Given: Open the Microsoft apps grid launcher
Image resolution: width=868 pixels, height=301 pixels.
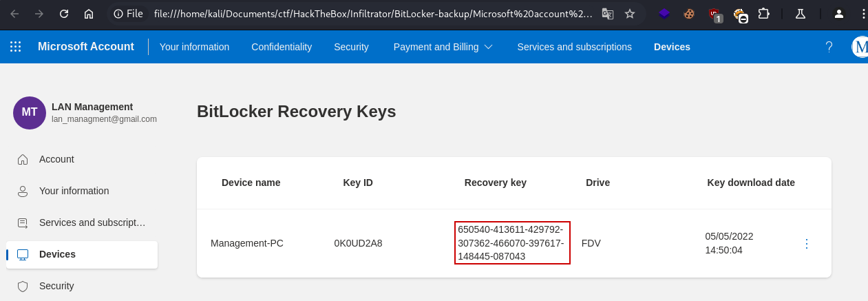Looking at the screenshot, I should (x=15, y=47).
